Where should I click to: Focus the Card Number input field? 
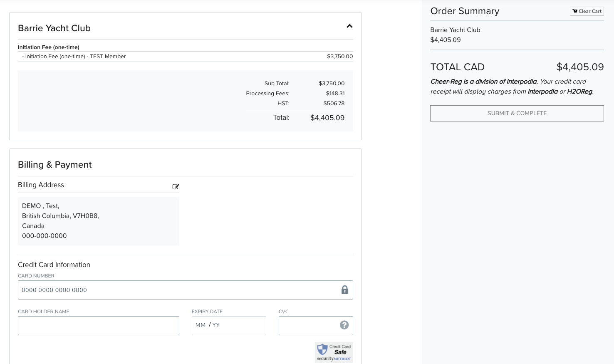tap(186, 290)
